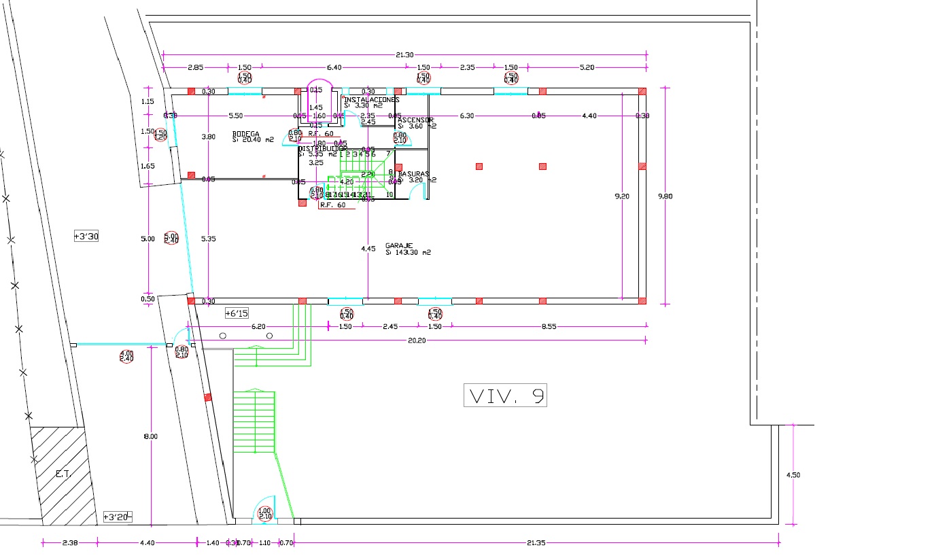934x560 pixels.
Task: Click the '143.30 m2' garage area text
Action: 413,252
